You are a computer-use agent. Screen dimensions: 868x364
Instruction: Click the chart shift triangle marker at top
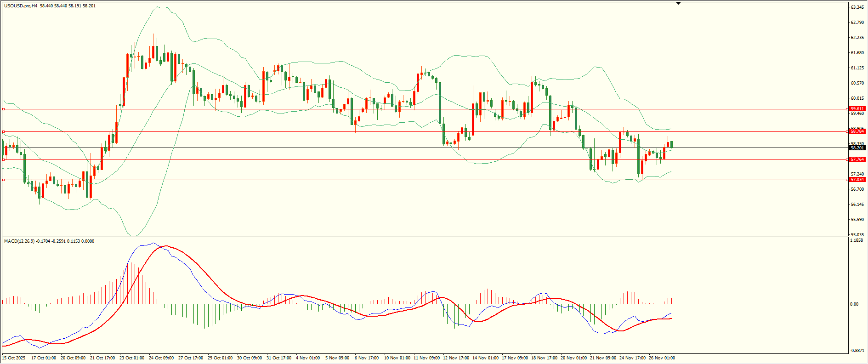(x=678, y=3)
